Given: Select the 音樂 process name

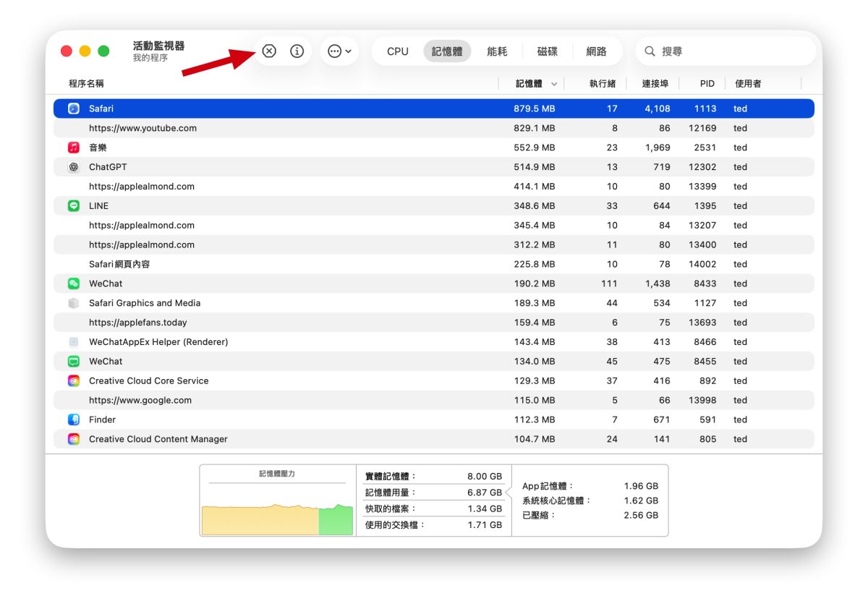Looking at the screenshot, I should click(98, 148).
